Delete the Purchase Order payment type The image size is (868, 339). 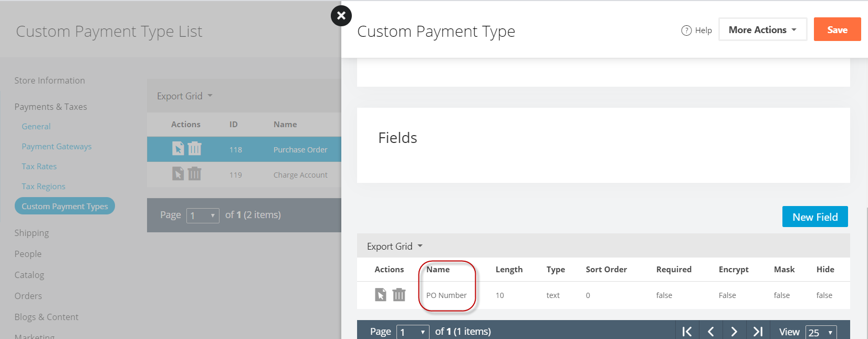pos(194,149)
